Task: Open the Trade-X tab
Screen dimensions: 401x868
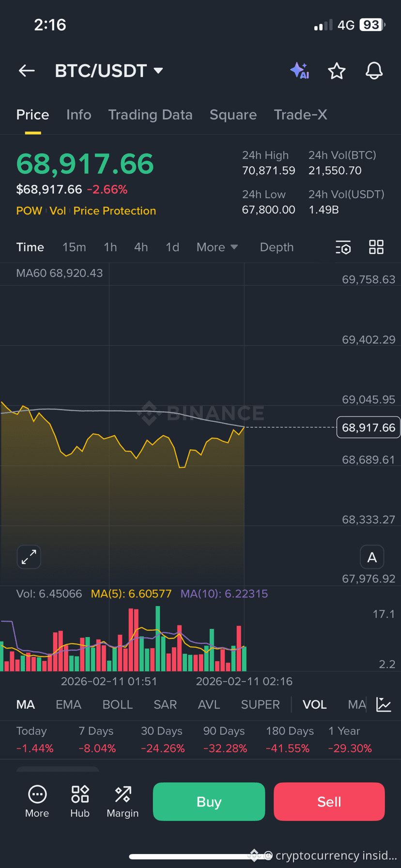Action: pyautogui.click(x=300, y=115)
